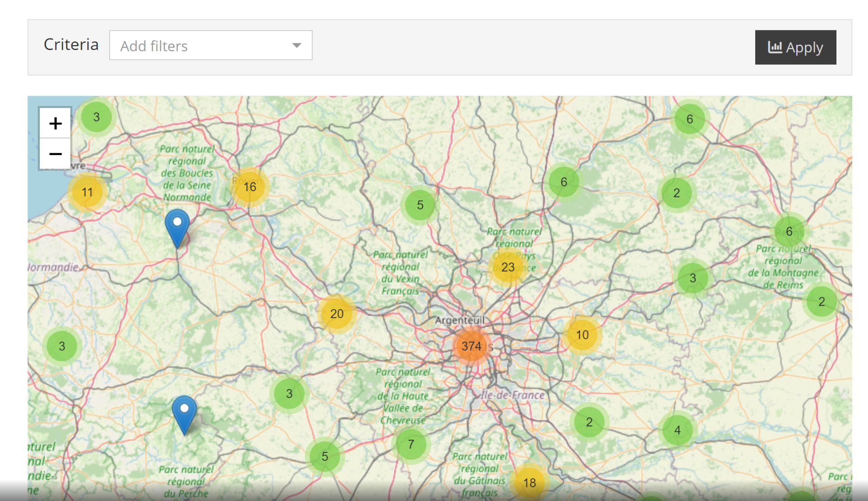Click the Argenteuil label on the map
The image size is (868, 501).
pyautogui.click(x=459, y=320)
